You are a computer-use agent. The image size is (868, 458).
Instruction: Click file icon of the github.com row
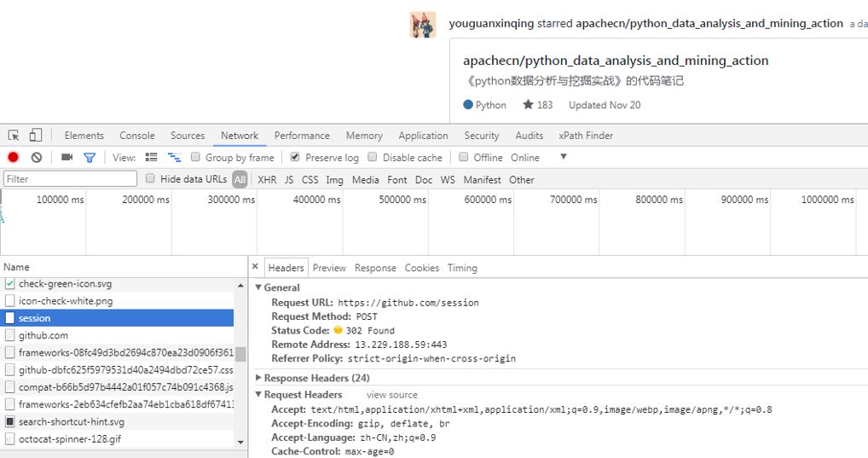point(10,335)
